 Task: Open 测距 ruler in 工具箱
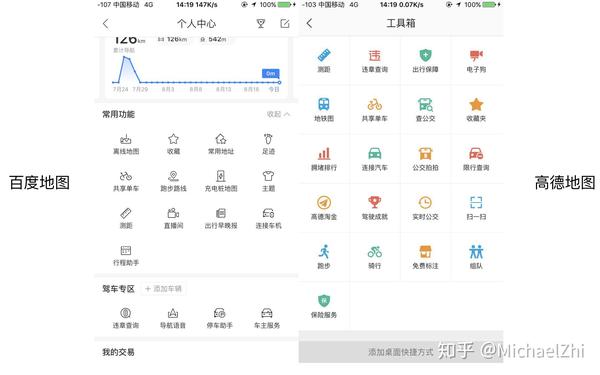[324, 61]
